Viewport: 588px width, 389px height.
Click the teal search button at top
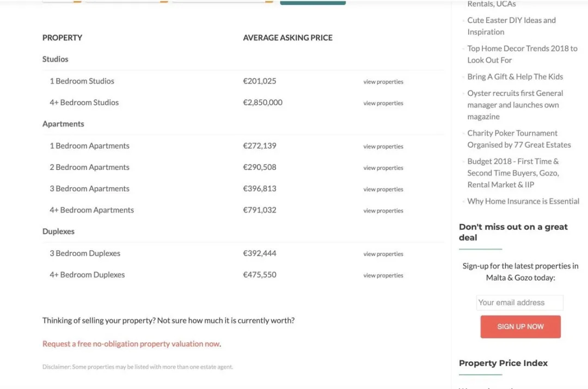[x=313, y=2]
